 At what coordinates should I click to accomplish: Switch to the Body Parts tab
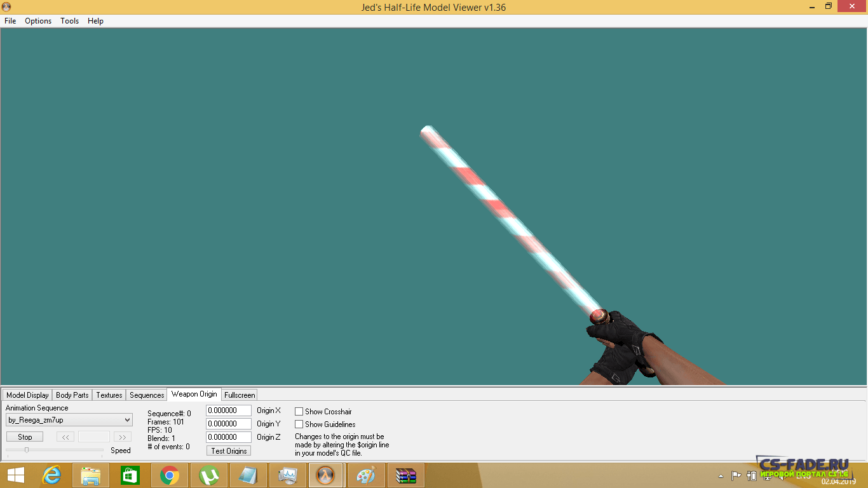point(72,395)
